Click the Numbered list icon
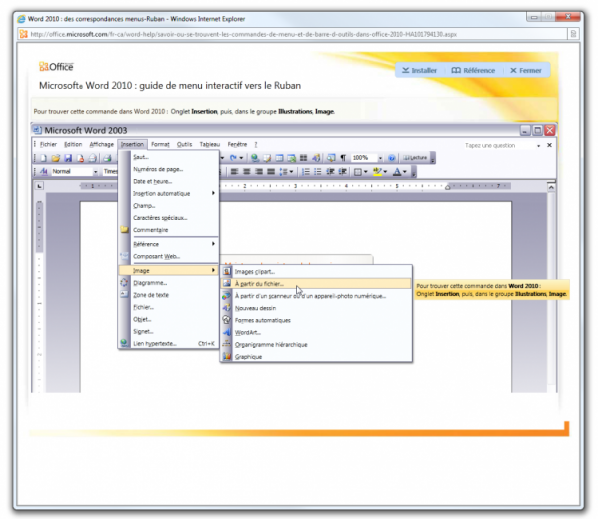Viewport: 598px width, 519px height. [306, 172]
